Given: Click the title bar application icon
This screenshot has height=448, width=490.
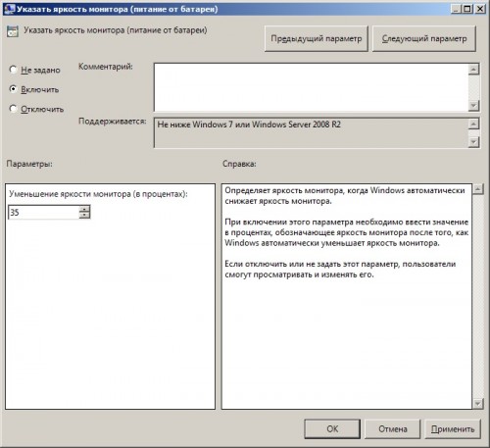Looking at the screenshot, I should coord(10,9).
